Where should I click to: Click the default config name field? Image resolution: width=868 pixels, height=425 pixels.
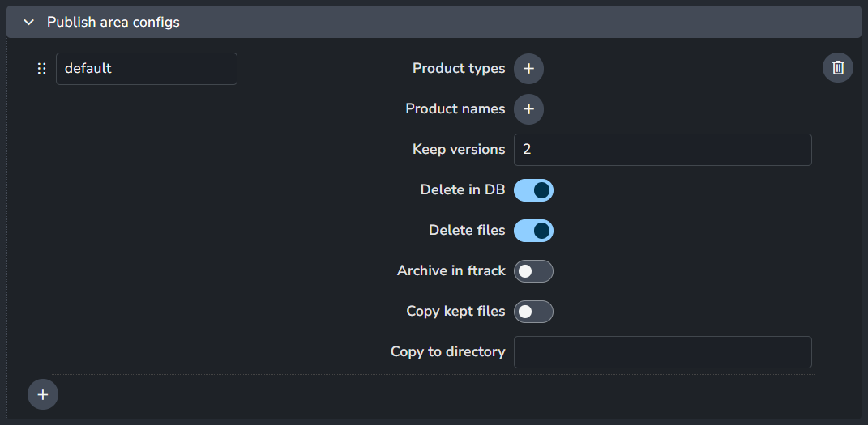[146, 69]
